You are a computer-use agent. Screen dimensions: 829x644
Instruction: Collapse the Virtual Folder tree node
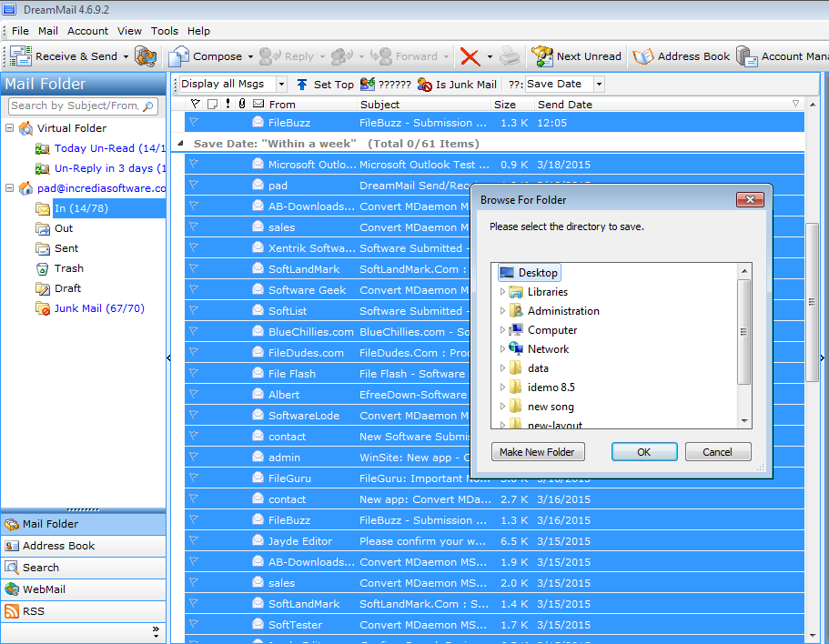[x=9, y=128]
